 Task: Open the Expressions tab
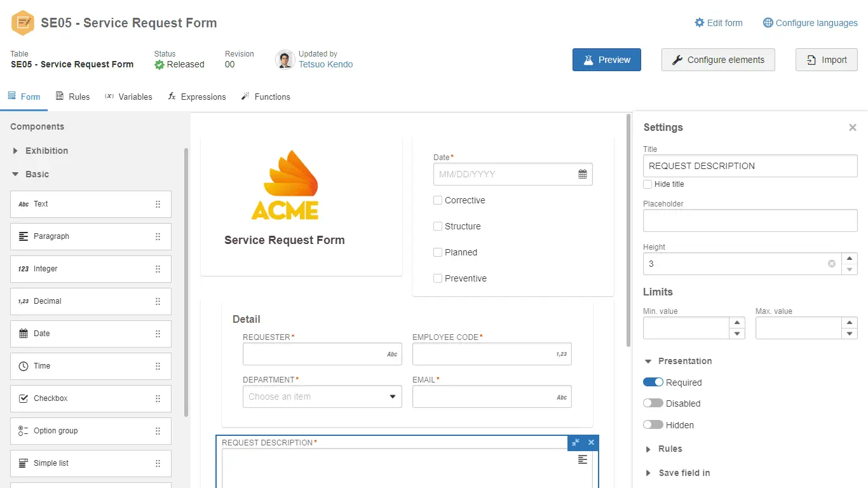click(197, 97)
